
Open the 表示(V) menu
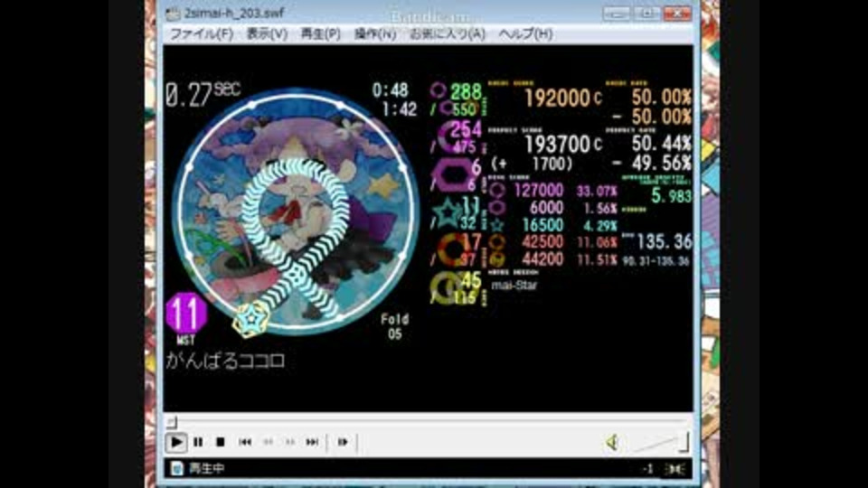click(266, 34)
